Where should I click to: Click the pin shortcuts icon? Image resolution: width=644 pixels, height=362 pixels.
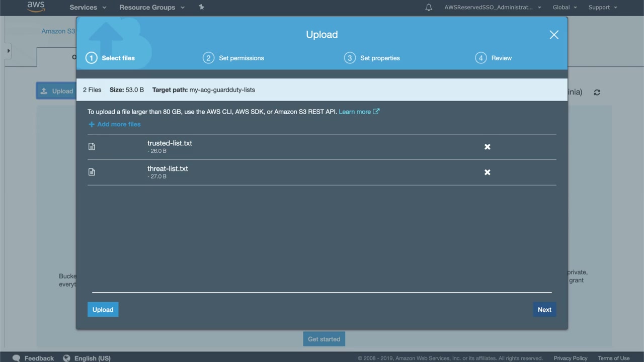pos(201,7)
